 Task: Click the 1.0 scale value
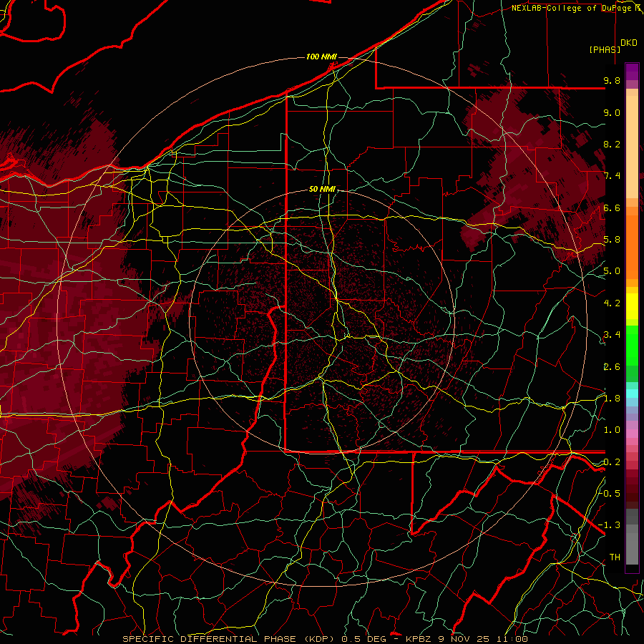tap(612, 430)
